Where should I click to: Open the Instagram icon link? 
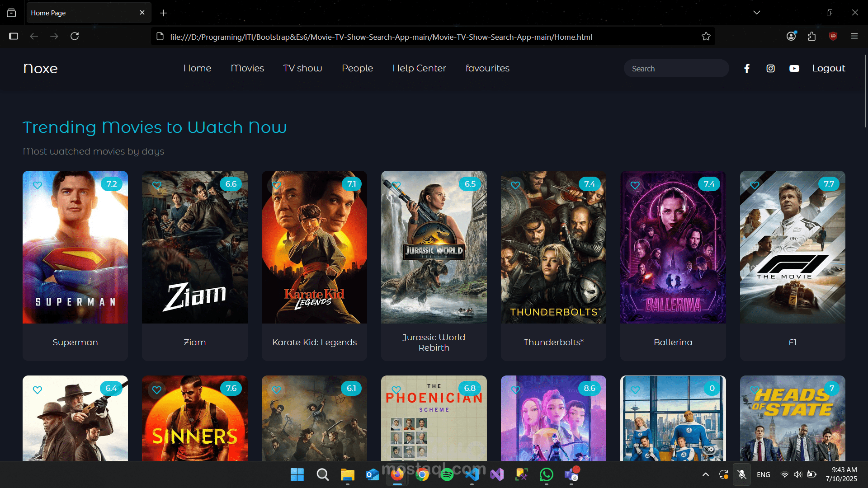771,68
